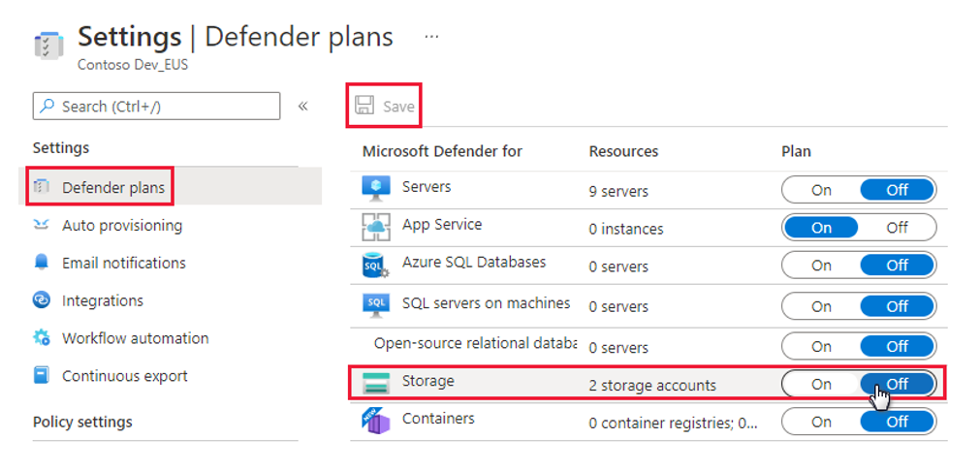This screenshot has height=471, width=980.
Task: Turn On the Containers plan
Action: point(821,422)
